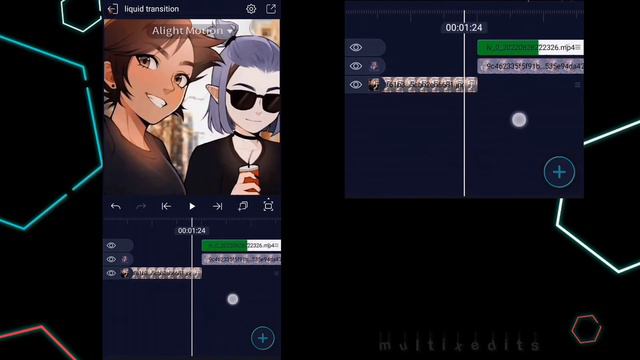The width and height of the screenshot is (640, 360).
Task: Click the 00:01:24 timecode in zoomed timeline
Action: 464,27
